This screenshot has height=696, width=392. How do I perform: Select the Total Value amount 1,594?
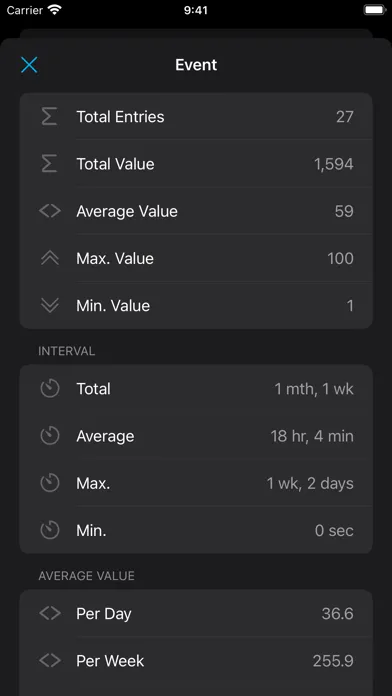(x=334, y=164)
